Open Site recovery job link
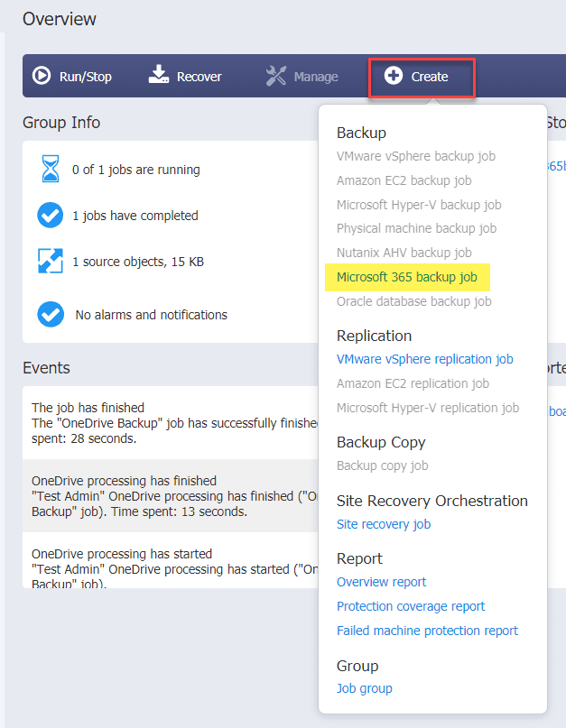Viewport: 566px width, 728px height. pos(384,524)
